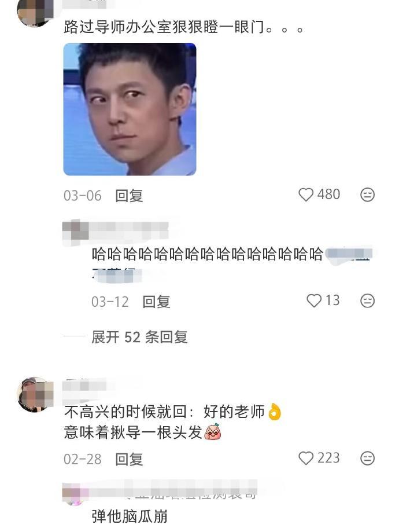Like the comment with 480 likes
Screen dimensions: 399x532
305,195
